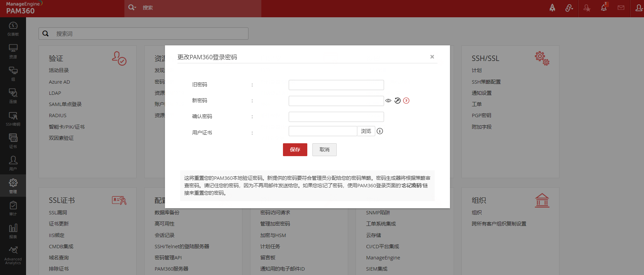The image size is (644, 275).
Task: Open the user account menu icon
Action: pos(639,8)
